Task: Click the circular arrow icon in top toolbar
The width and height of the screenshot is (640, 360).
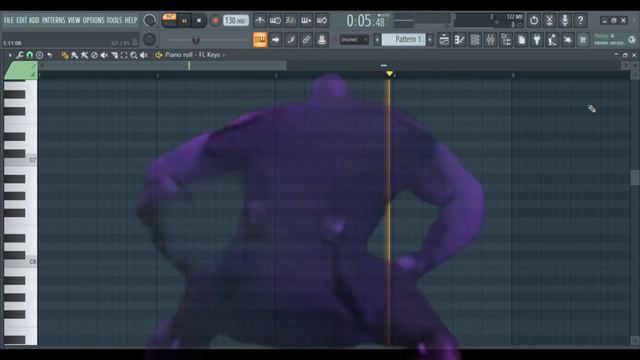Action: 534,20
